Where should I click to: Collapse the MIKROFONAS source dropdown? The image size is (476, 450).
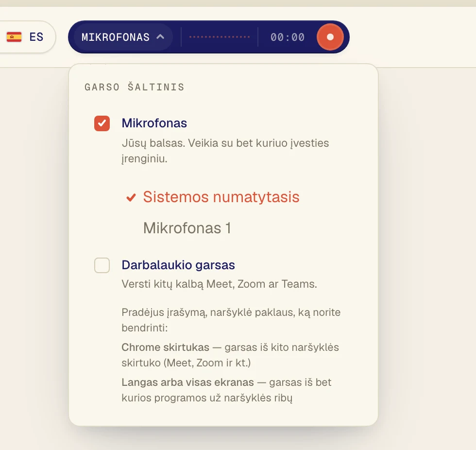(x=123, y=37)
